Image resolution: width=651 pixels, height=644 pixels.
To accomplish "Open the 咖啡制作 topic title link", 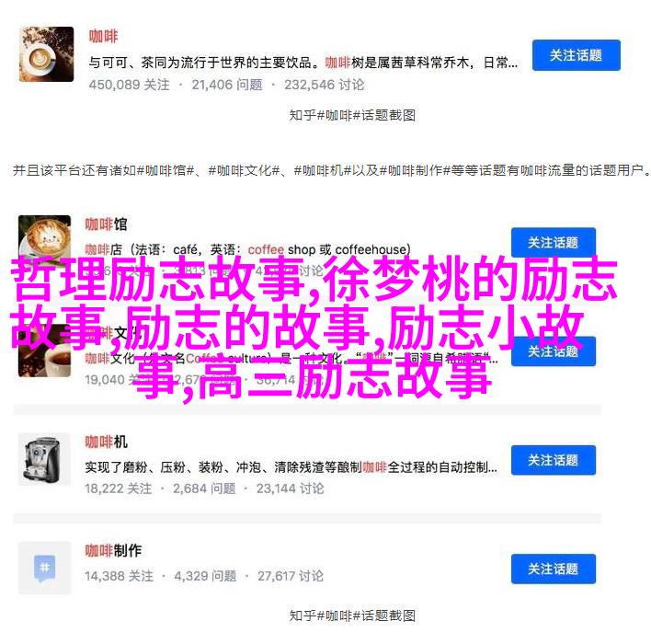I will coord(113,550).
